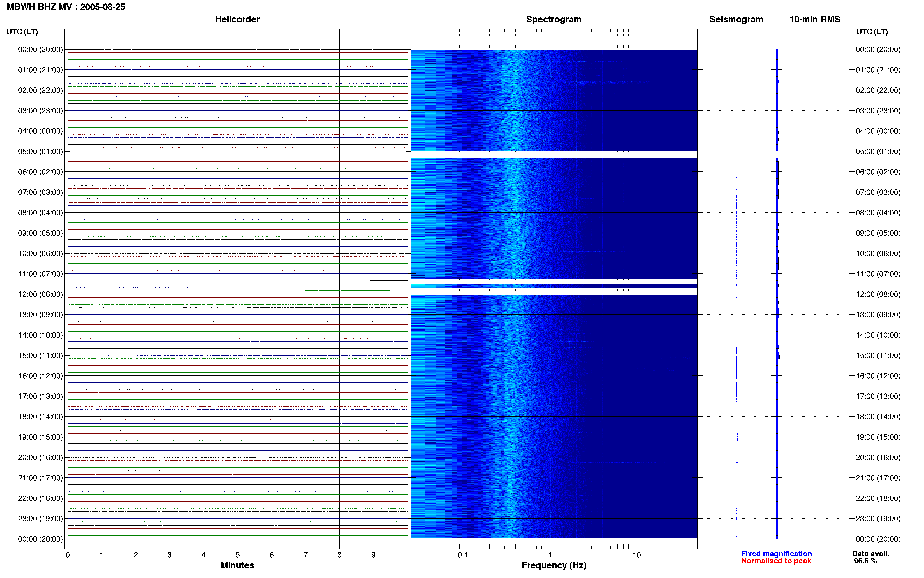Click the '0' minutes tick label
The height and width of the screenshot is (578, 924).
(68, 555)
